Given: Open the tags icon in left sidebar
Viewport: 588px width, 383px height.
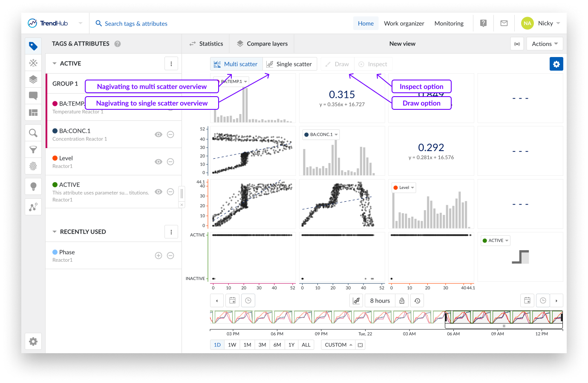Looking at the screenshot, I should click(33, 46).
